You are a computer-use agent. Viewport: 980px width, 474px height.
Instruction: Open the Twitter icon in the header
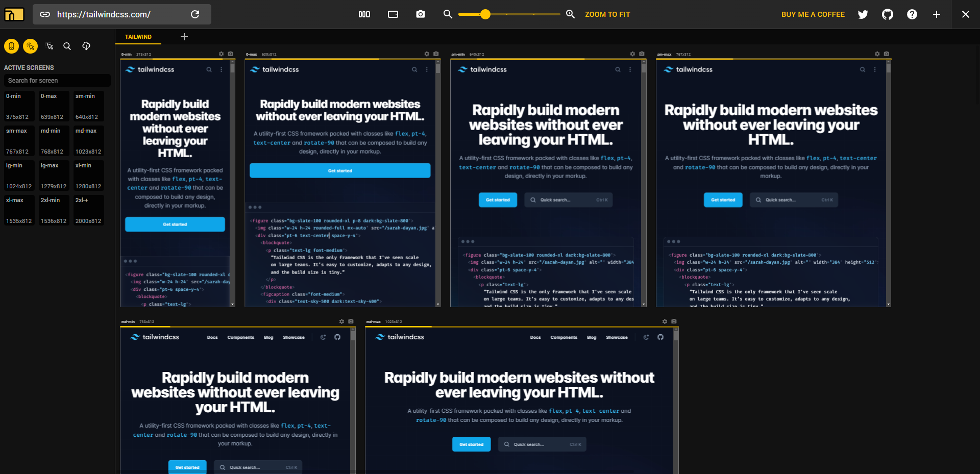tap(863, 14)
